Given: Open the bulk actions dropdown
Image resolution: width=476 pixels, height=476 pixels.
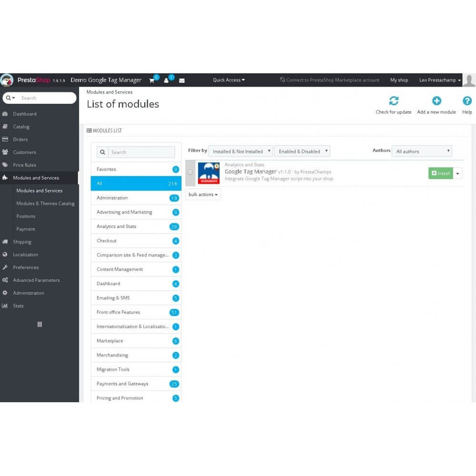Looking at the screenshot, I should point(203,194).
